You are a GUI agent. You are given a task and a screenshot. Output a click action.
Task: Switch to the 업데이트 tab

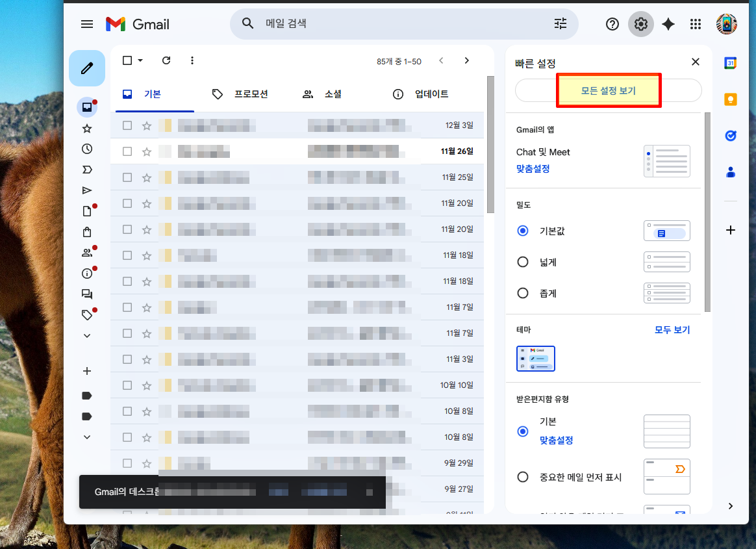(x=422, y=94)
